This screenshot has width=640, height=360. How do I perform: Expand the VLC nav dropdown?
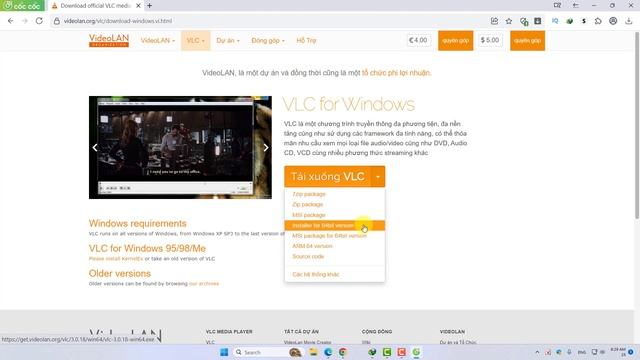pos(196,40)
